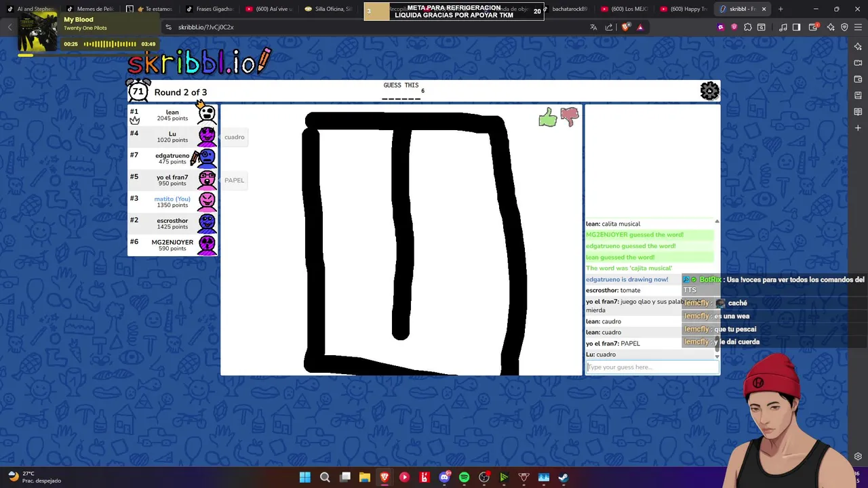Screen dimensions: 868x488
Task: Open the browser hamburger menu
Action: (858, 27)
